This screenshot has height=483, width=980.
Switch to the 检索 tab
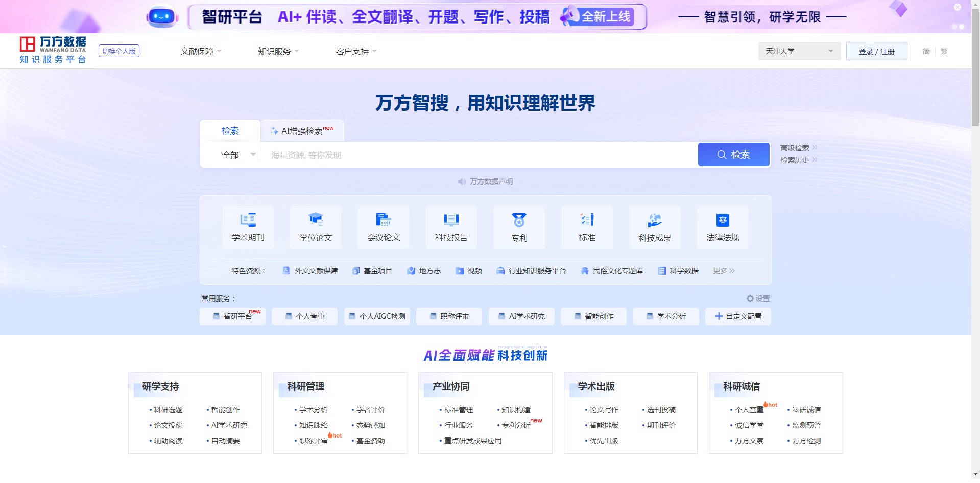[x=230, y=131]
